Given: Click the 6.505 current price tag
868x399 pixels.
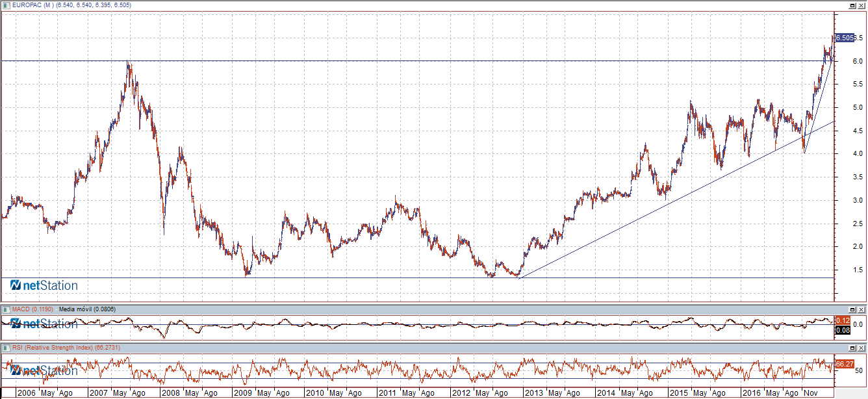Looking at the screenshot, I should pos(844,38).
